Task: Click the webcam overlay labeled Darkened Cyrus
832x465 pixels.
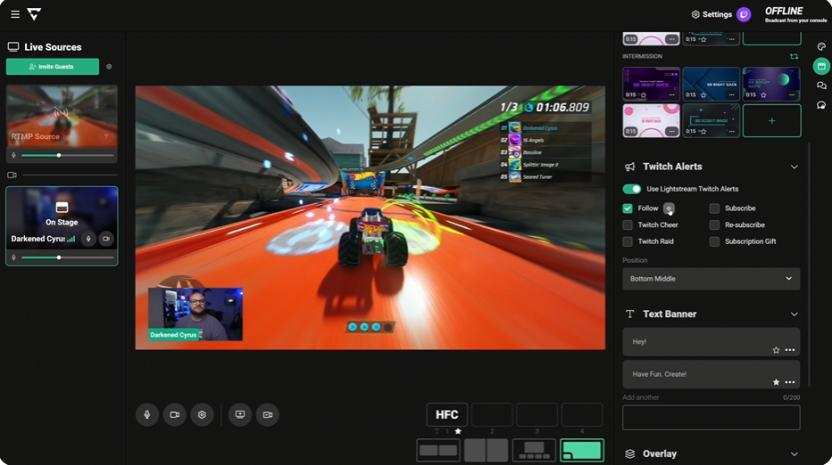Action: (195, 314)
